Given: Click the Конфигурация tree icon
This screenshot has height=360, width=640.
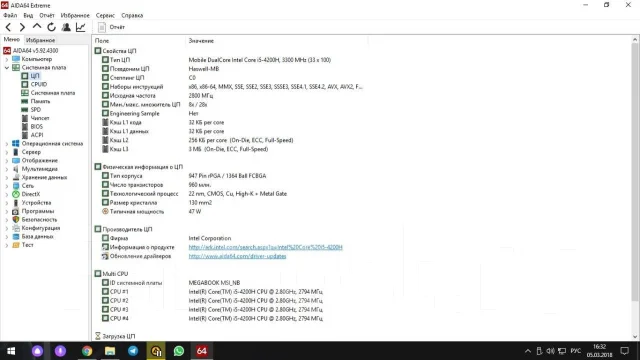Looking at the screenshot, I should click(x=16, y=228).
